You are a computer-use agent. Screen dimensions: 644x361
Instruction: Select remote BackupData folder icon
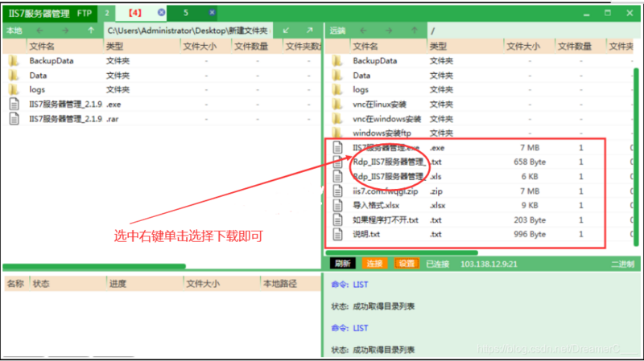337,61
